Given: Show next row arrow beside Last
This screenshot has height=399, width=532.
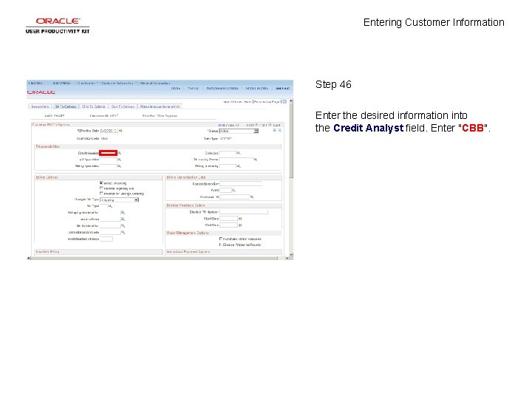Looking at the screenshot, I should (270, 125).
